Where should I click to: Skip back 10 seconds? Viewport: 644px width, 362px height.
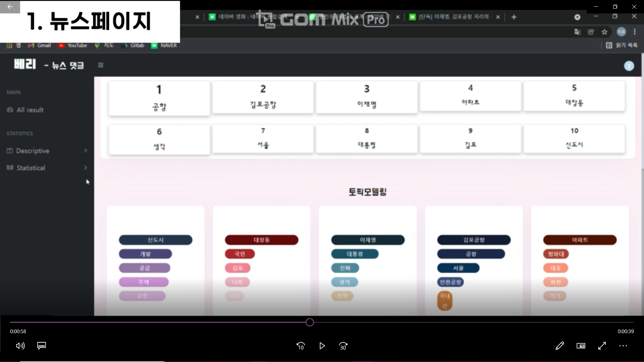301,346
